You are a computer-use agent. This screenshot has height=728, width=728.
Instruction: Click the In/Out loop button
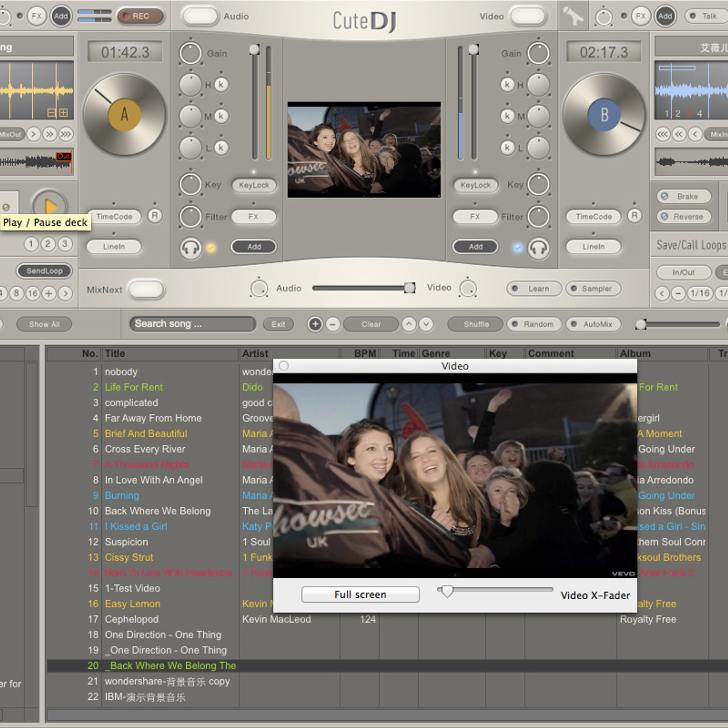point(683,273)
